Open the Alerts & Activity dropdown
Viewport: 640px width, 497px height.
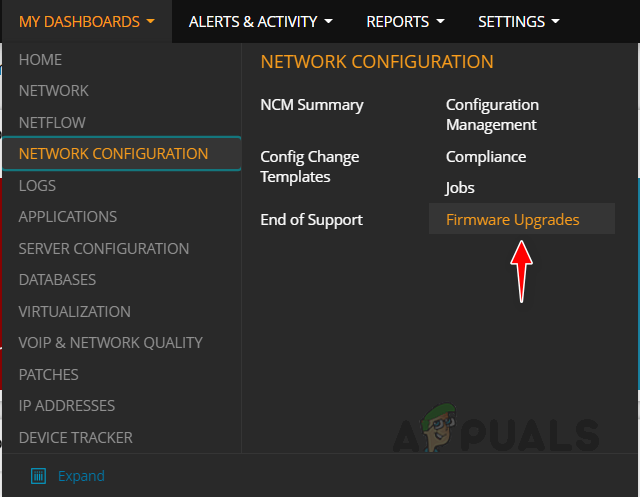coord(261,21)
